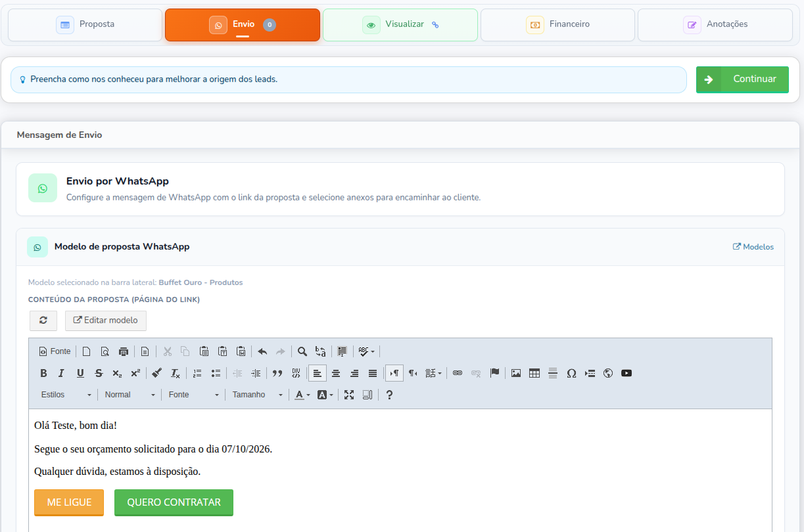Toggle show blocks option
The image size is (804, 532).
pyautogui.click(x=367, y=395)
